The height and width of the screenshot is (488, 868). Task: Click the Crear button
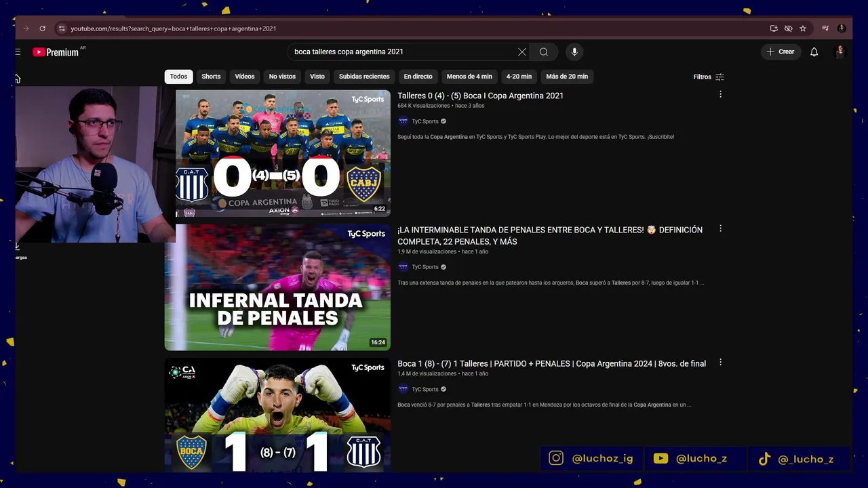(781, 52)
